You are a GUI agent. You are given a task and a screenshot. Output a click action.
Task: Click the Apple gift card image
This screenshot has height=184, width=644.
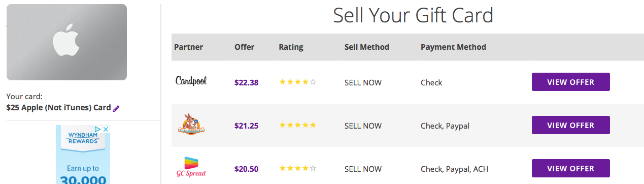[66, 42]
